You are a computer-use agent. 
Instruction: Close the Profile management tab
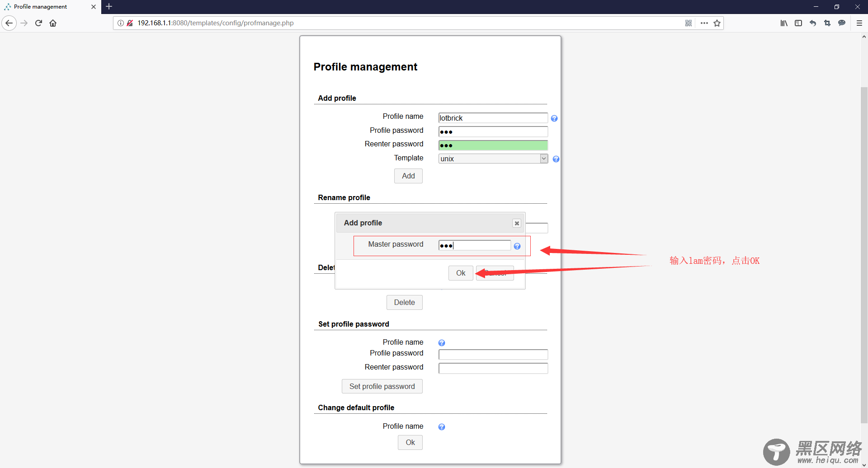point(94,7)
